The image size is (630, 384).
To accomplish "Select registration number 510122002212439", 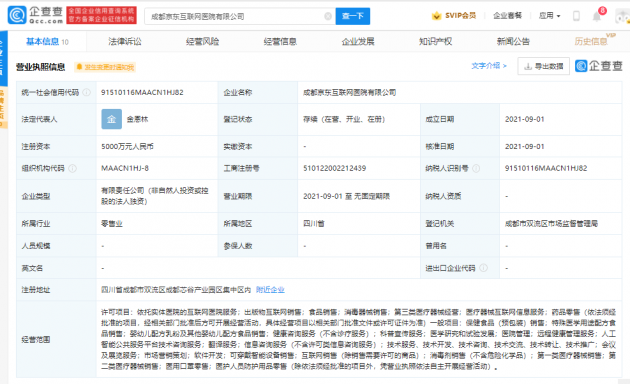I will pos(334,168).
